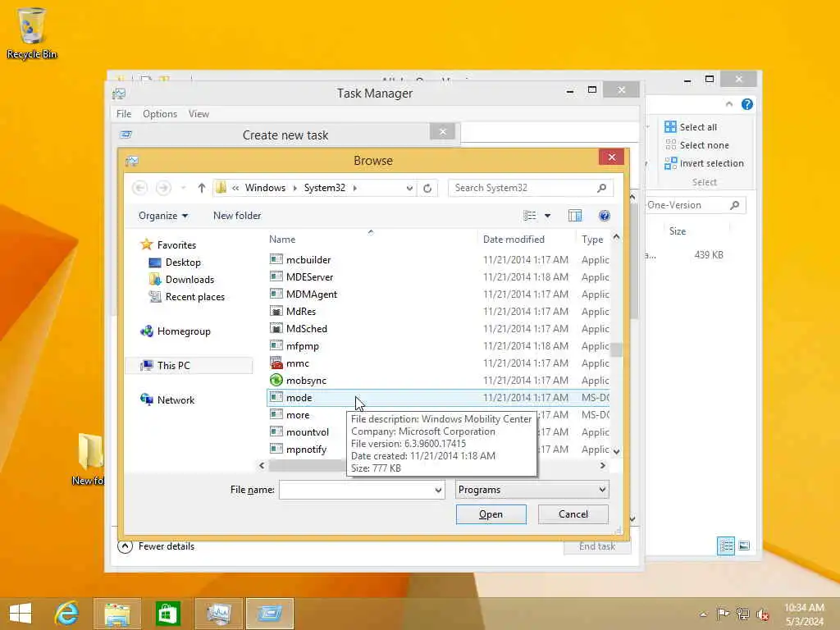Select Desktop in Favorites
The height and width of the screenshot is (630, 840).
[183, 262]
